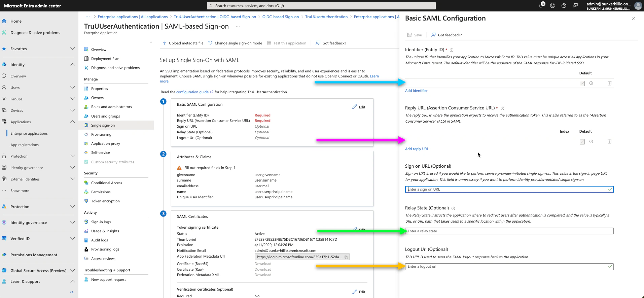Collapse left navigation at bottom
The image size is (644, 298).
pyautogui.click(x=72, y=292)
